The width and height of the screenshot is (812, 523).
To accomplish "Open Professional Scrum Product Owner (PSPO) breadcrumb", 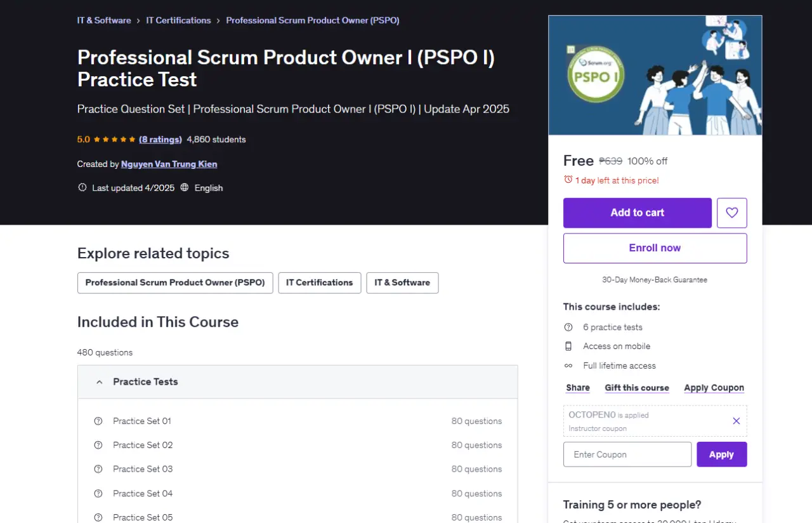I will click(313, 20).
